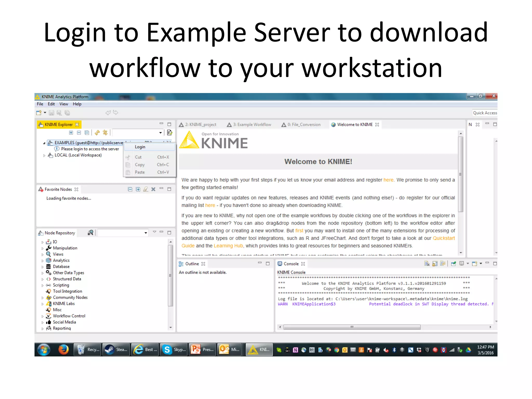Click the New workflow wizard toolbar icon
Image resolution: width=532 pixels, height=399 pixels.
(x=39, y=113)
